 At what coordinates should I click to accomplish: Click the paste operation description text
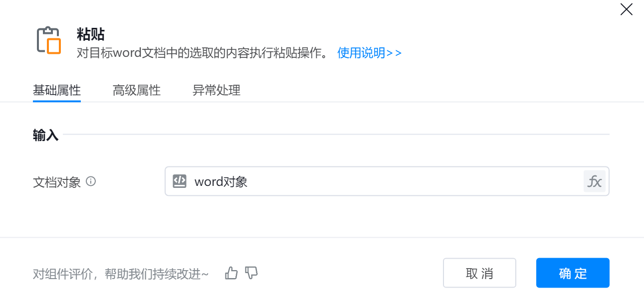tap(203, 53)
